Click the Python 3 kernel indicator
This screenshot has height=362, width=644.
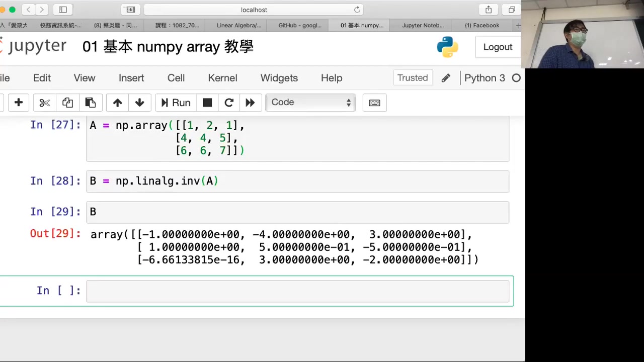coord(485,78)
